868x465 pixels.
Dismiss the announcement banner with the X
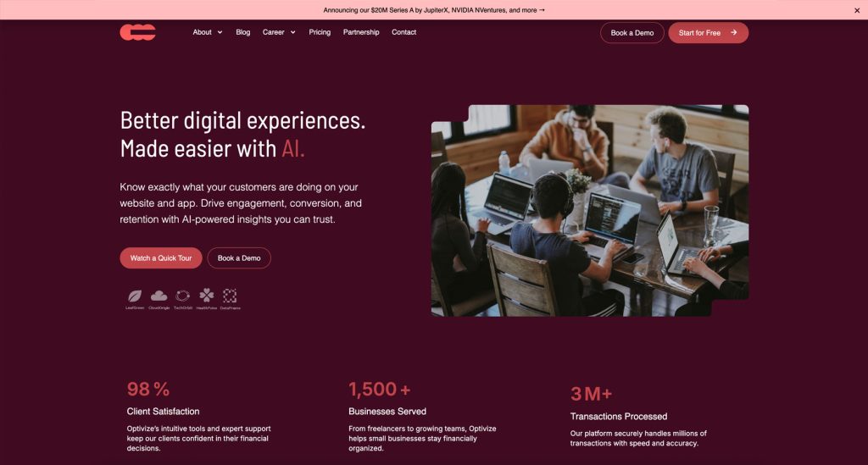tap(856, 10)
